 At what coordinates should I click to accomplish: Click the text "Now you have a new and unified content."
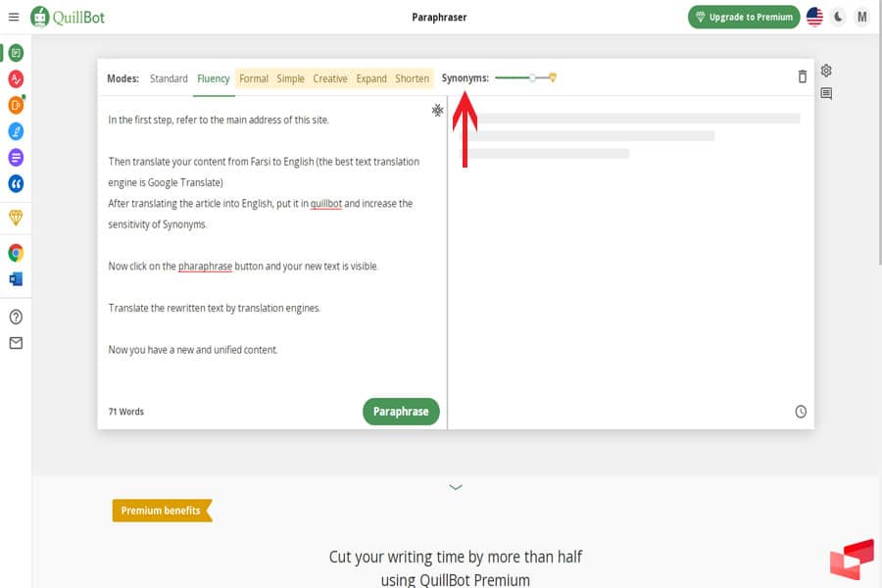[193, 350]
